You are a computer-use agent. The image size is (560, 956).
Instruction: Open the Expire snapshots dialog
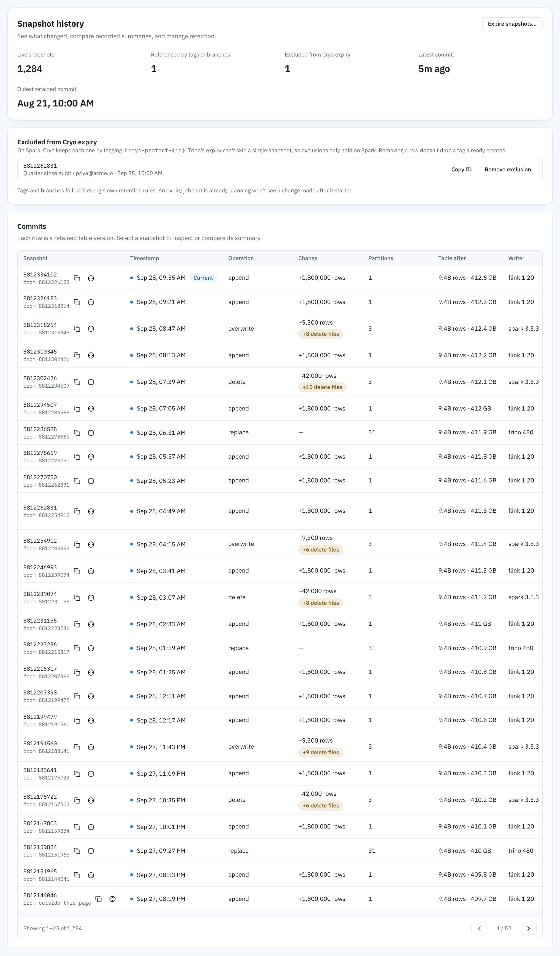[x=512, y=24]
